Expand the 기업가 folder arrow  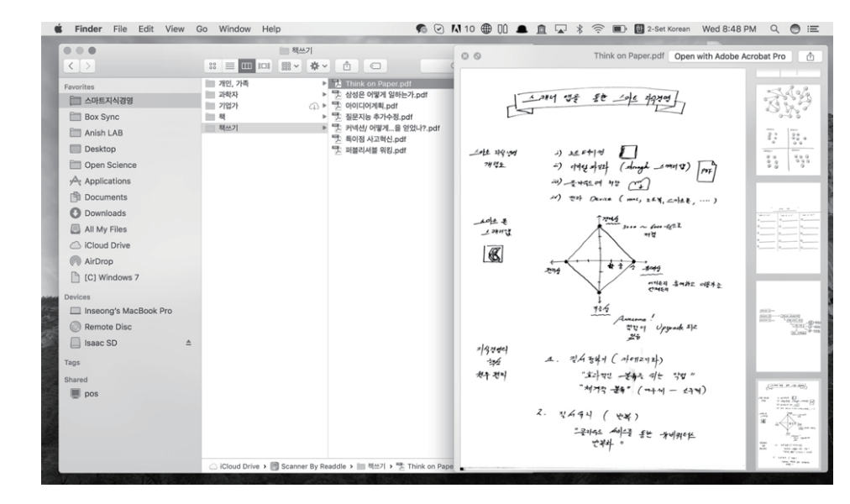[324, 106]
